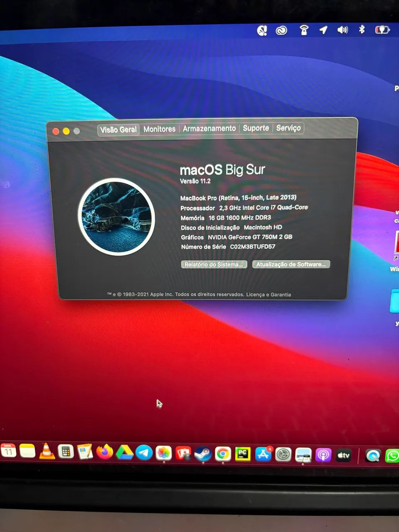
Task: Open QuickTime Player from the Dock
Action: [373, 456]
